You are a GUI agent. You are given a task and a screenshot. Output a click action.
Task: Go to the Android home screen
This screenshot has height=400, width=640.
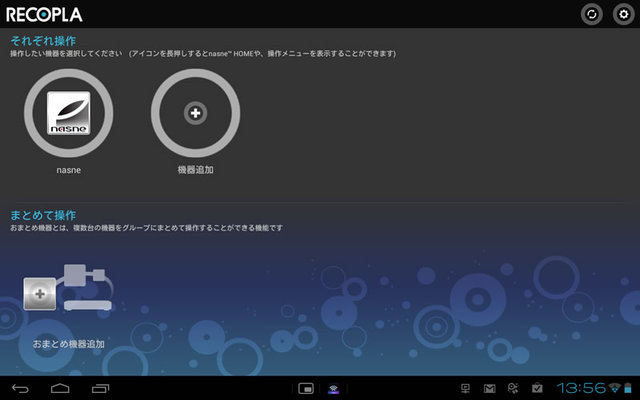tap(60, 388)
